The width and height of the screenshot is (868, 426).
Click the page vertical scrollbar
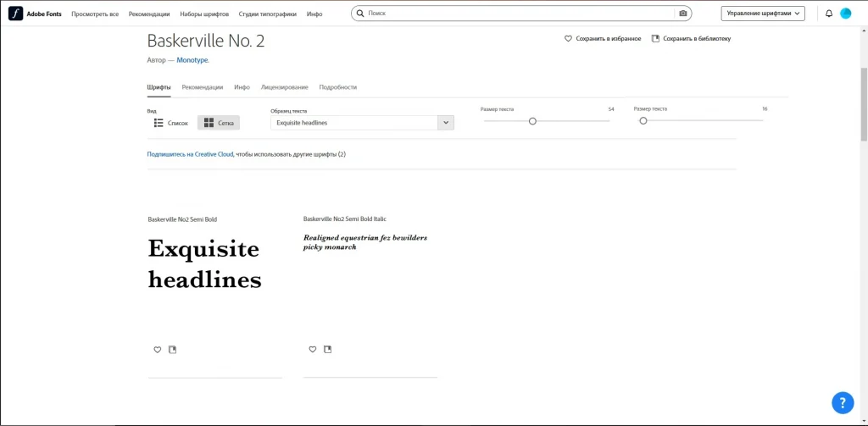pyautogui.click(x=864, y=105)
